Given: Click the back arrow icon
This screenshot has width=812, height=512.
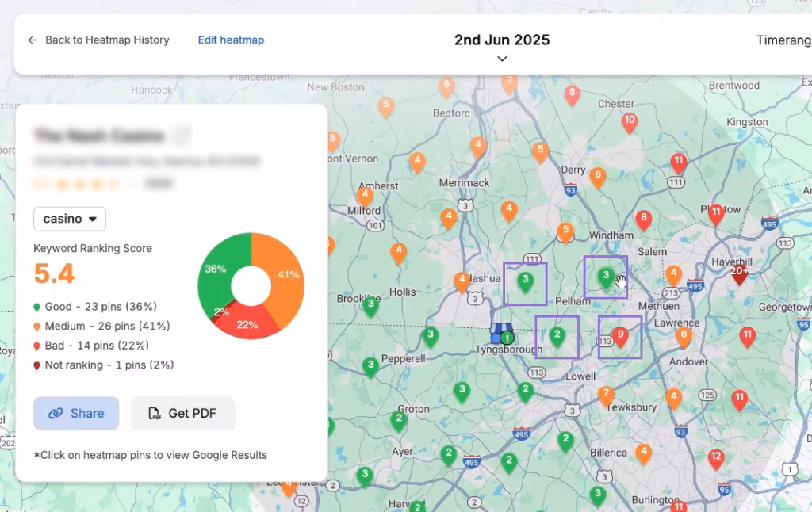Looking at the screenshot, I should pos(31,40).
